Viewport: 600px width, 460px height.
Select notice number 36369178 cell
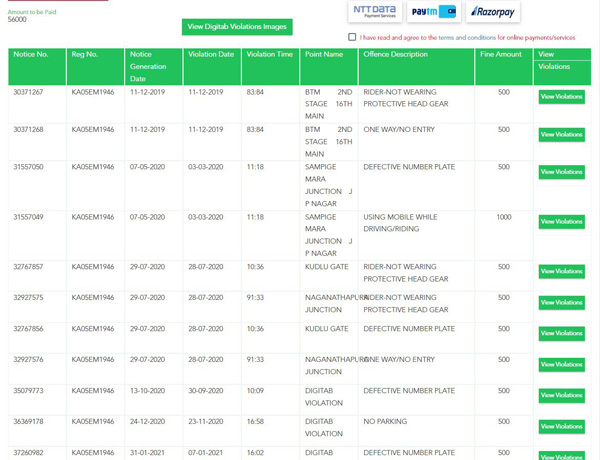tap(28, 422)
